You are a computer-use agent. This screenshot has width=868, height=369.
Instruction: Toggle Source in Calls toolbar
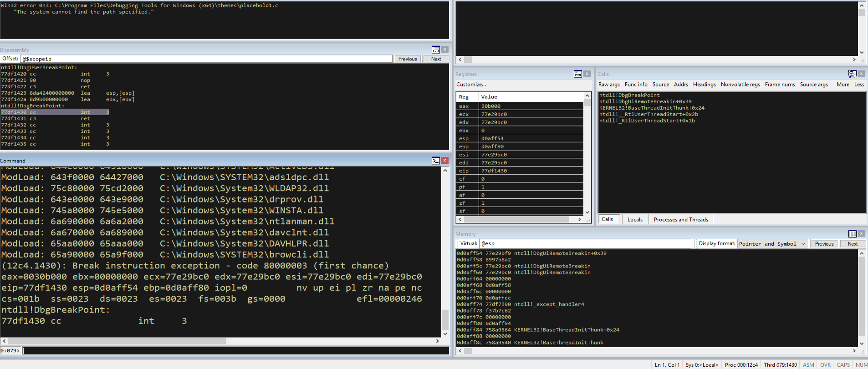point(661,84)
